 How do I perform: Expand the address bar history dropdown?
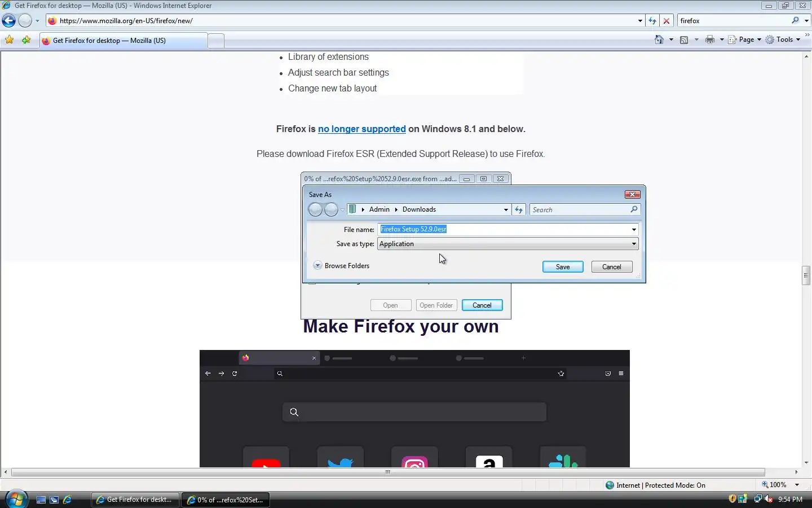click(x=640, y=21)
